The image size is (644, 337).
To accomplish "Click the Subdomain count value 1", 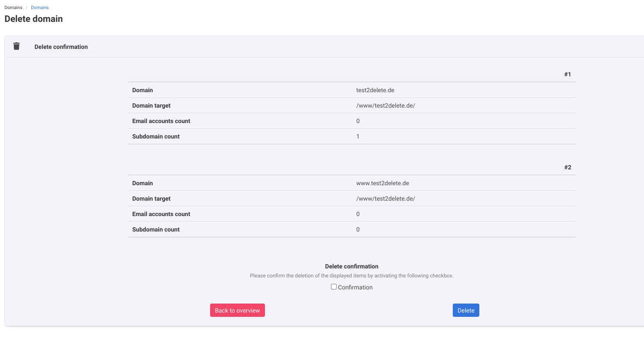I will [358, 136].
